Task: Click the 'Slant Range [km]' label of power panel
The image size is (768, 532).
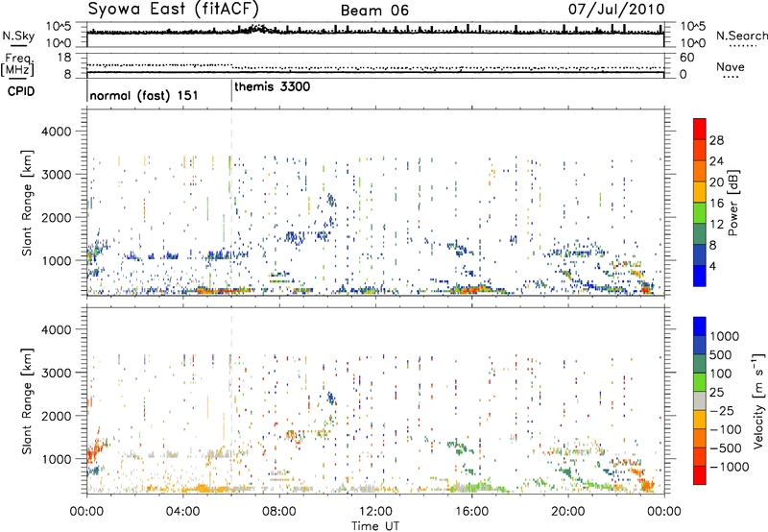Action: point(27,203)
